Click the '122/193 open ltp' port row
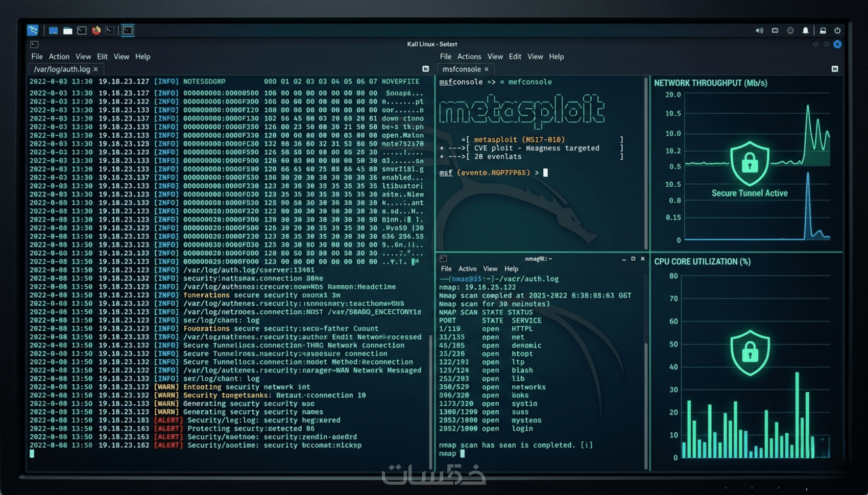Image resolution: width=868 pixels, height=495 pixels. click(x=482, y=362)
